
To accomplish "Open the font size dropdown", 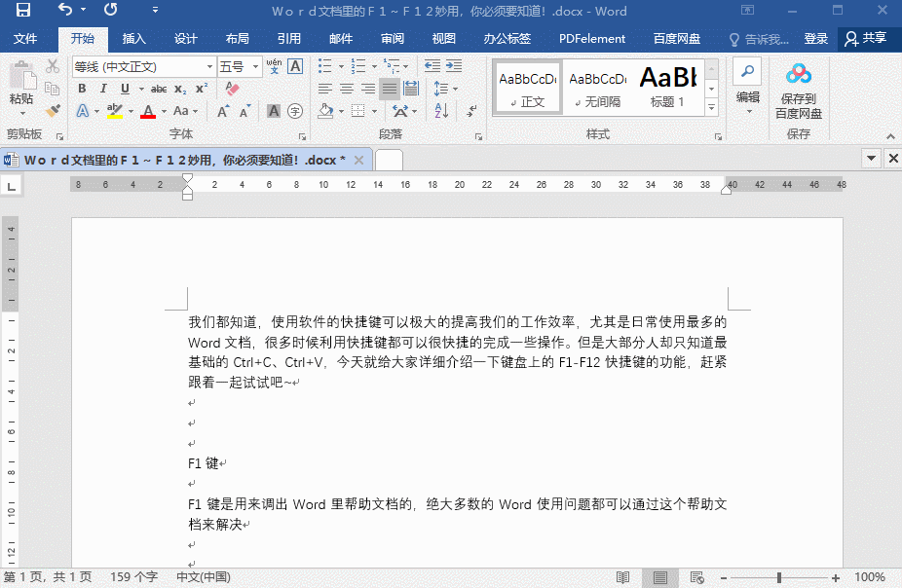I will point(255,66).
